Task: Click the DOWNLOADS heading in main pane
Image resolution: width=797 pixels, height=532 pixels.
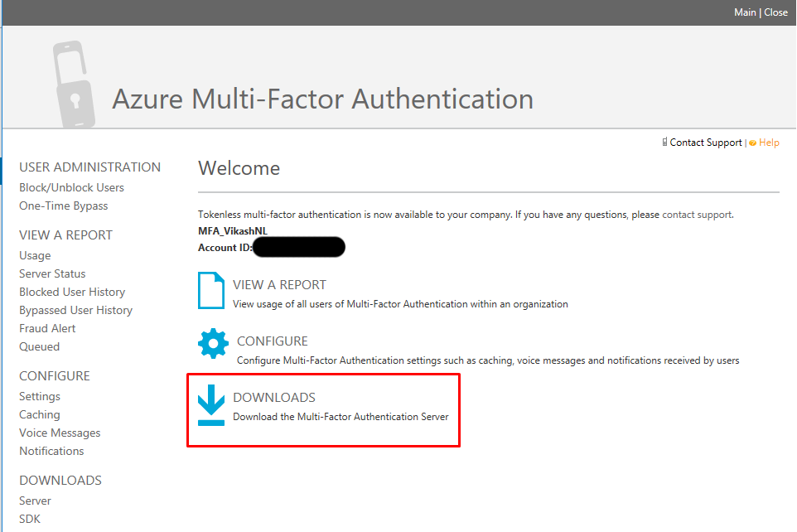Action: coord(274,398)
